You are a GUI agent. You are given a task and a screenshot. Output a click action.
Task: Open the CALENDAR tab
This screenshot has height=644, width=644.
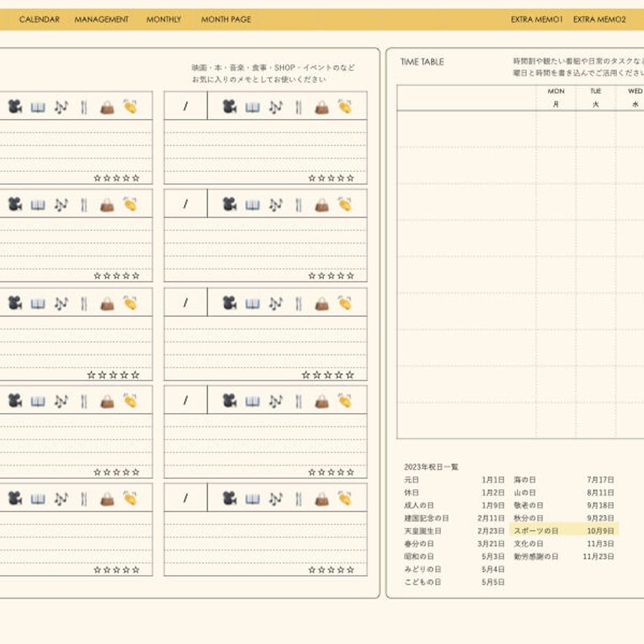[x=39, y=20]
